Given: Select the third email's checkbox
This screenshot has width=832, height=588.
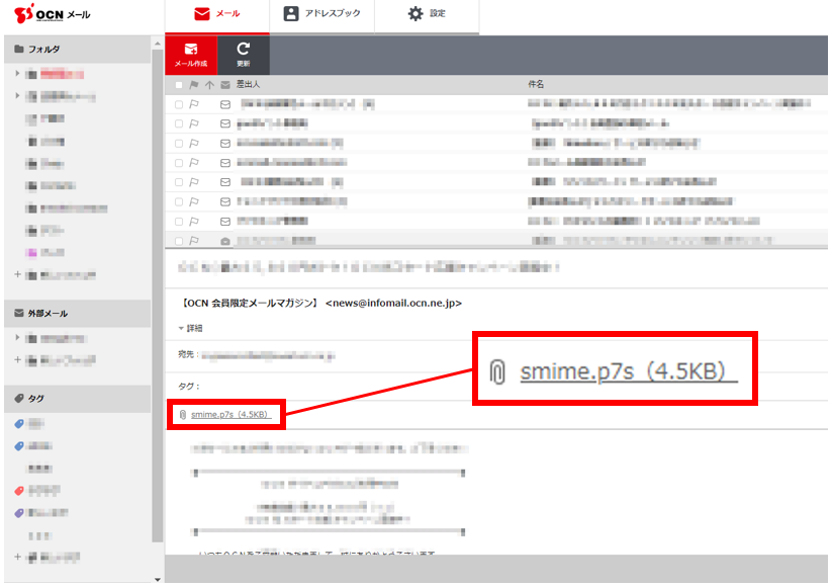Looking at the screenshot, I should click(x=179, y=143).
